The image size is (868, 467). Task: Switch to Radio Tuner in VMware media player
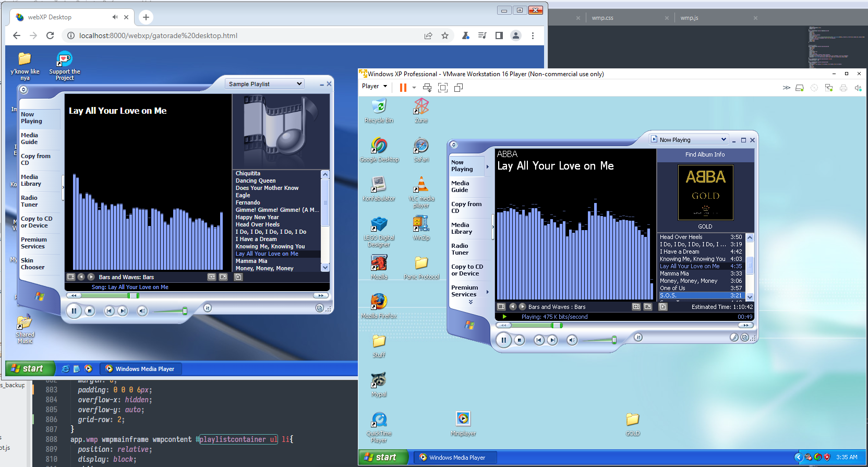(460, 249)
